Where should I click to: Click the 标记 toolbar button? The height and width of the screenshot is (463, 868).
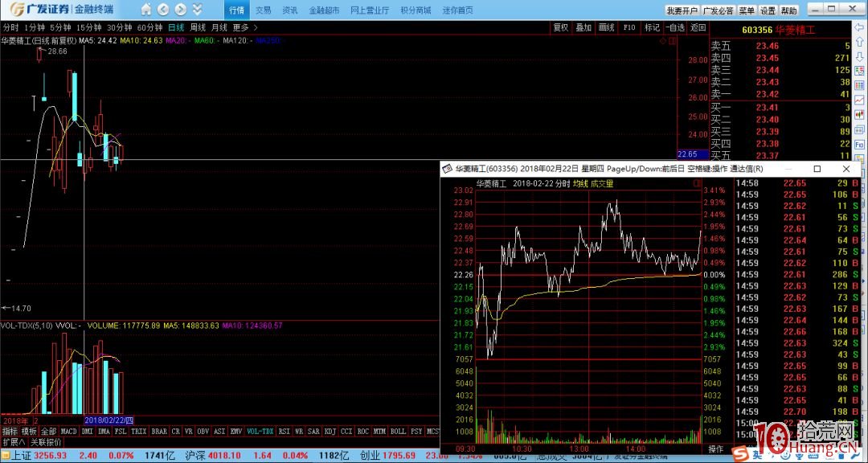coord(652,27)
